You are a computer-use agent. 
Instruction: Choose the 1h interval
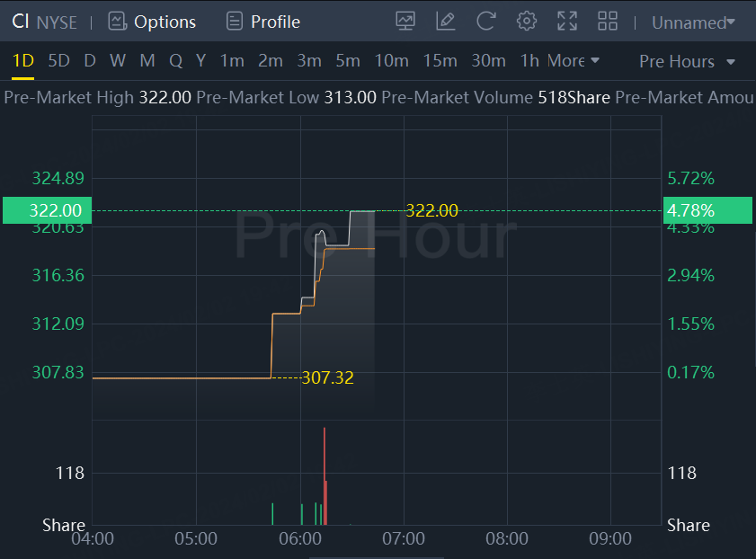pos(529,61)
